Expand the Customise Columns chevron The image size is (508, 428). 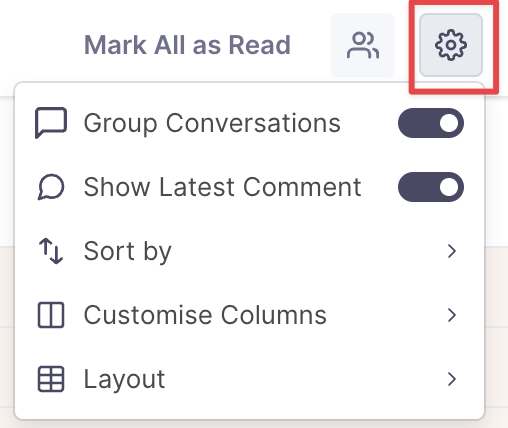[452, 315]
